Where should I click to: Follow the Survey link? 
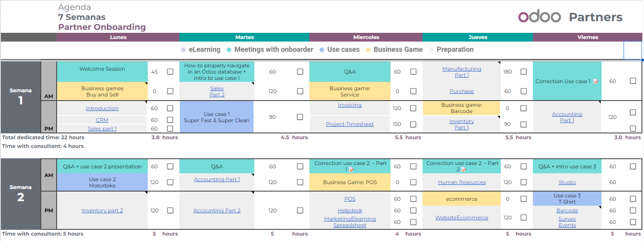567,219
